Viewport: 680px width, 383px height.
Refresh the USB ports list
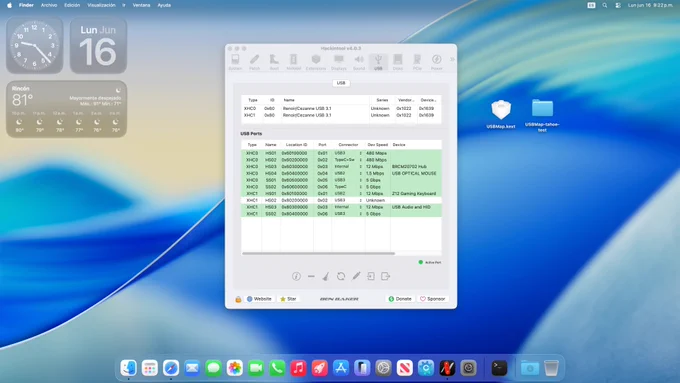(x=341, y=276)
